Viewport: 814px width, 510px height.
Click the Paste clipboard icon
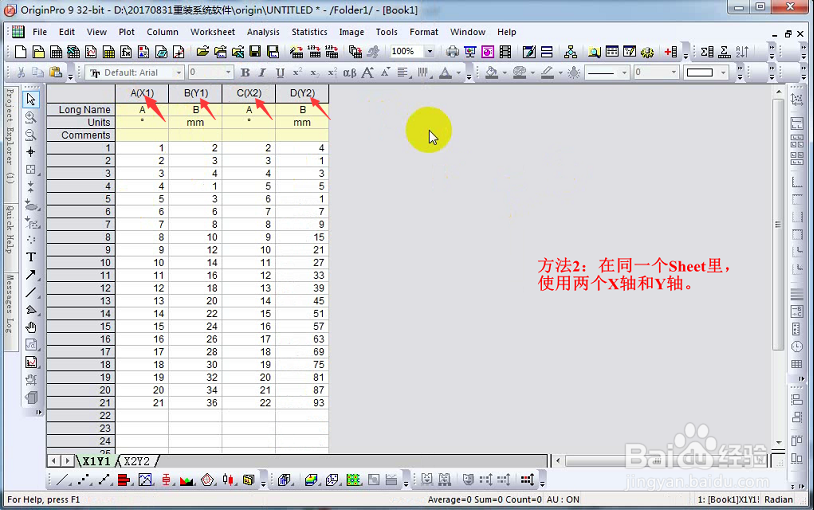coord(56,72)
